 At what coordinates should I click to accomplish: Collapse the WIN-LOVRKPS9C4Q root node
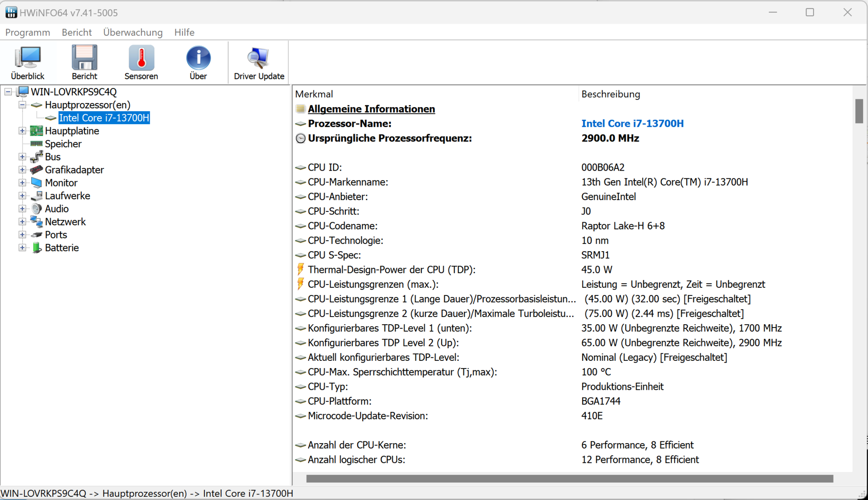(8, 92)
